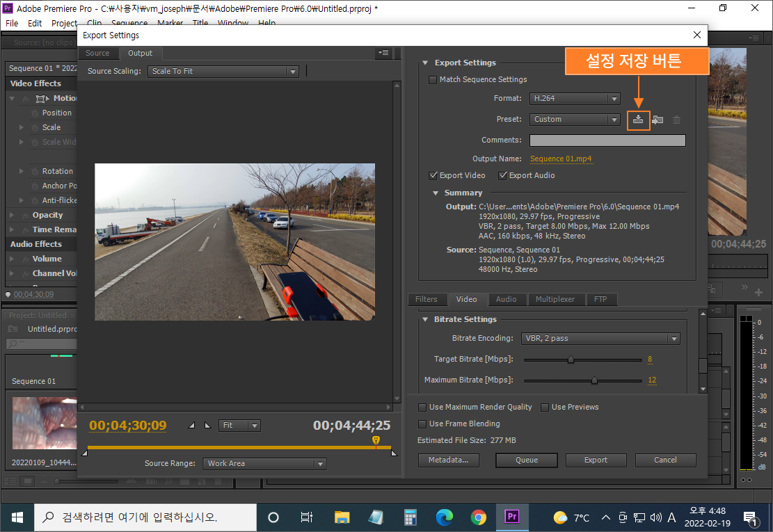Click the Save Preset icon next to Preset
The image size is (773, 532).
tap(638, 120)
